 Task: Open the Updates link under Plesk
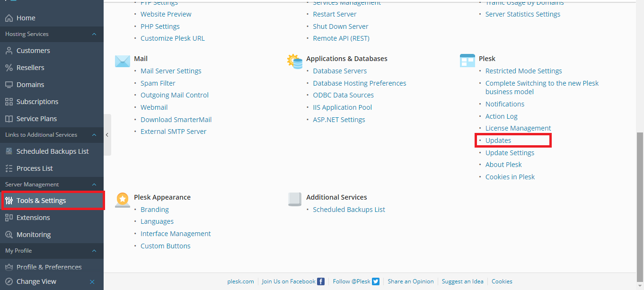pos(498,141)
